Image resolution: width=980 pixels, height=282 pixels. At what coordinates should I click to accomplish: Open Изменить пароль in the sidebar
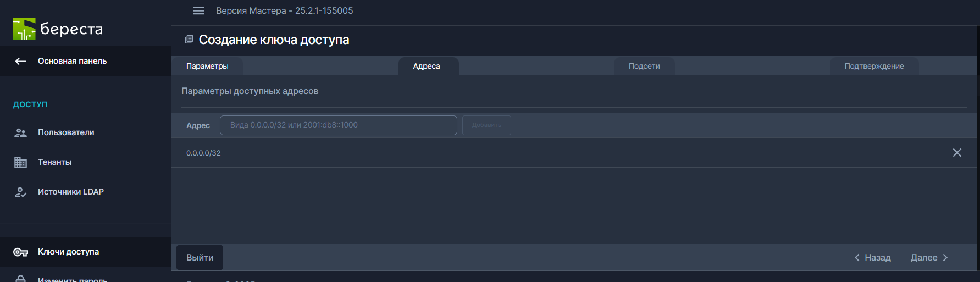(x=72, y=279)
